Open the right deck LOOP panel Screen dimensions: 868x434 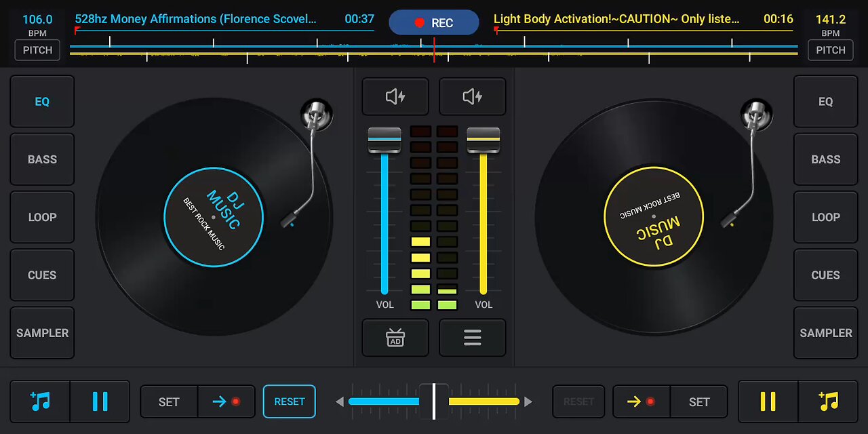[x=825, y=217]
